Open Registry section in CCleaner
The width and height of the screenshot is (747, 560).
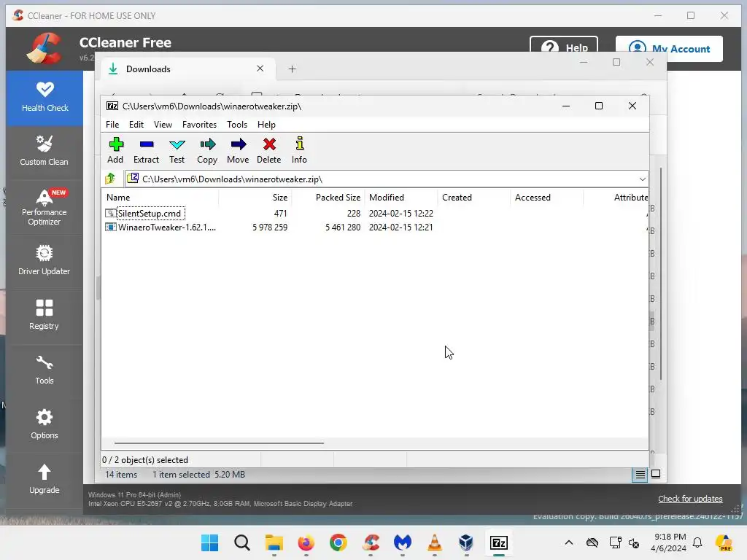click(x=44, y=316)
